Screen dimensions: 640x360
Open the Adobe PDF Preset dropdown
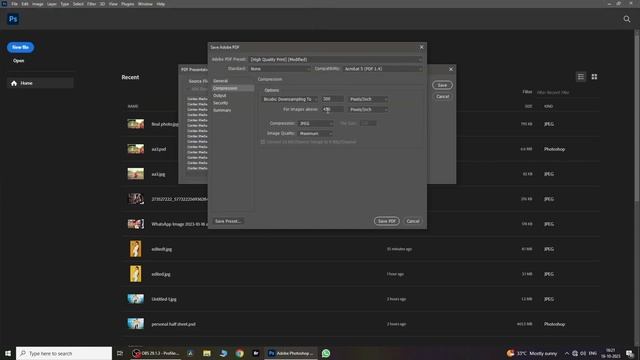pyautogui.click(x=336, y=60)
